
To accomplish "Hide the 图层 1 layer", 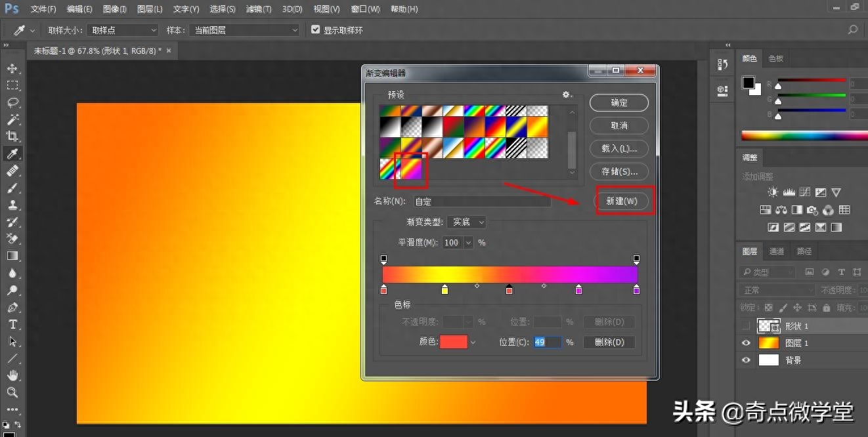I will click(x=745, y=343).
